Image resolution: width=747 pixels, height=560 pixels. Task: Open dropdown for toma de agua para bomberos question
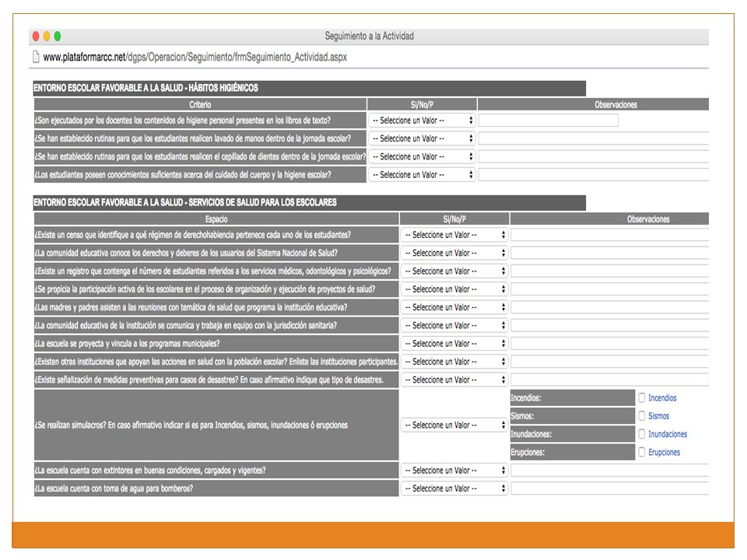(454, 488)
